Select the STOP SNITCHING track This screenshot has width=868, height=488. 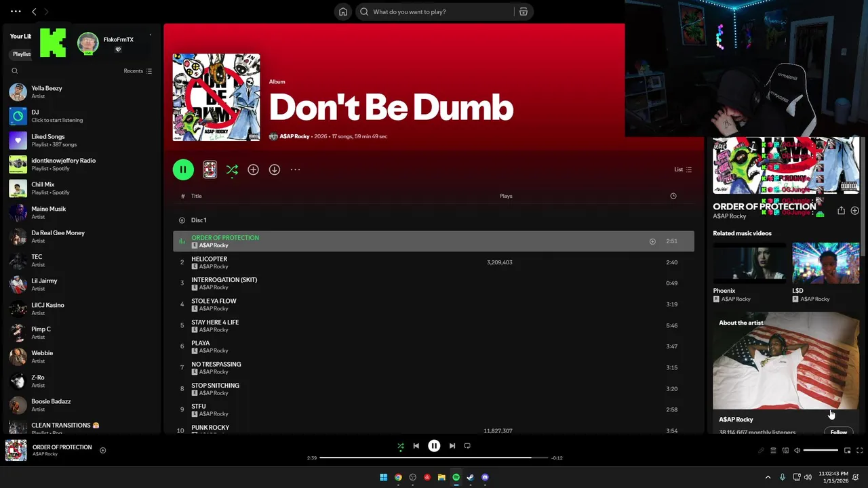coord(433,388)
